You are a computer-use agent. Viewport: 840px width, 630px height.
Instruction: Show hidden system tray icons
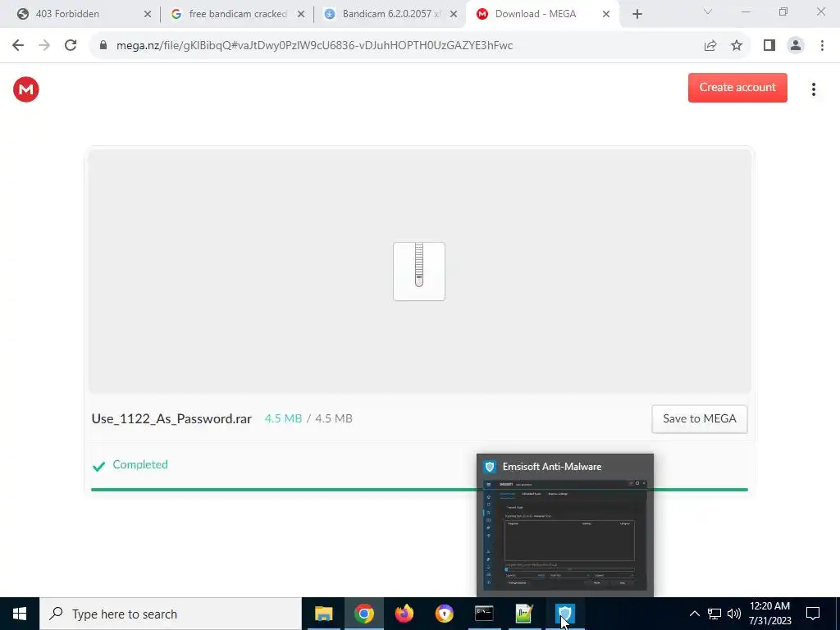[x=694, y=614]
